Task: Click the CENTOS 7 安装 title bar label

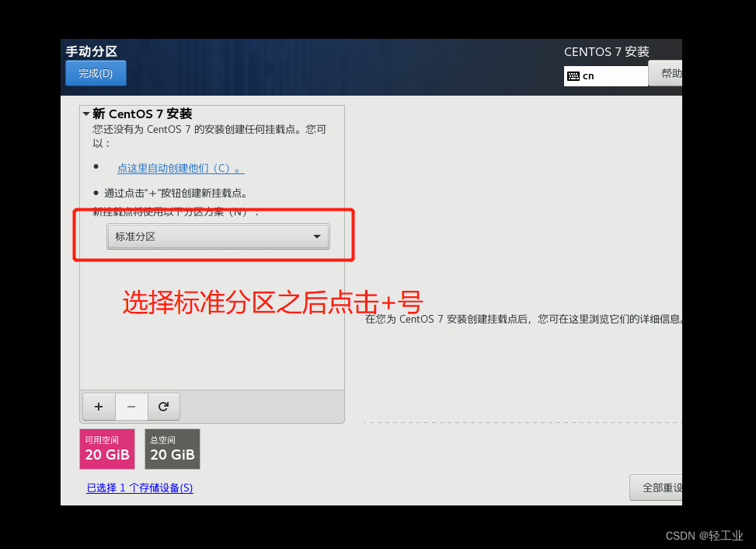Action: (x=606, y=51)
